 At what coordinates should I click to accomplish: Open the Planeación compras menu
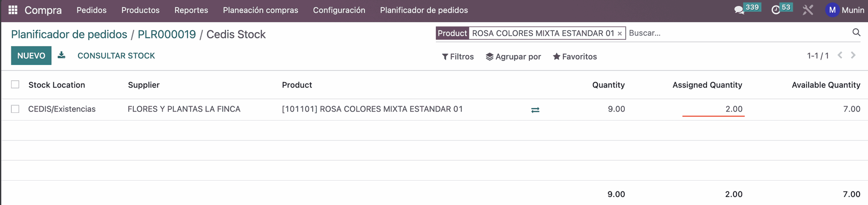click(x=260, y=10)
